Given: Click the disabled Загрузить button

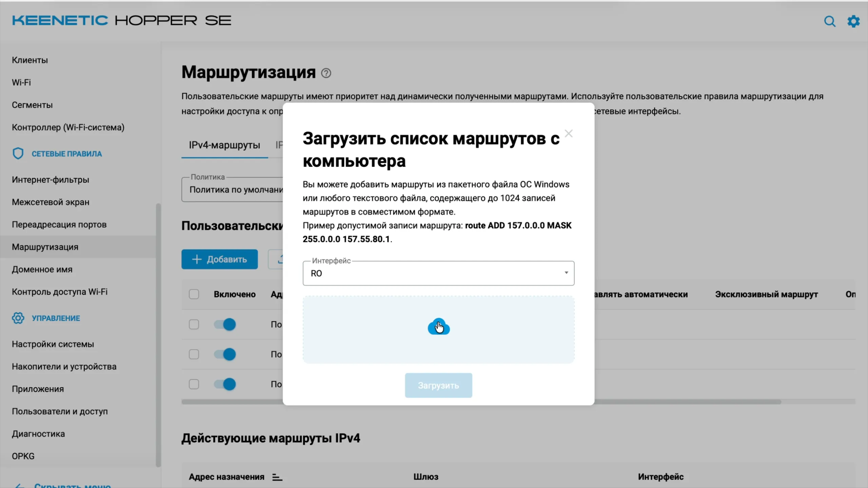Looking at the screenshot, I should [x=438, y=385].
